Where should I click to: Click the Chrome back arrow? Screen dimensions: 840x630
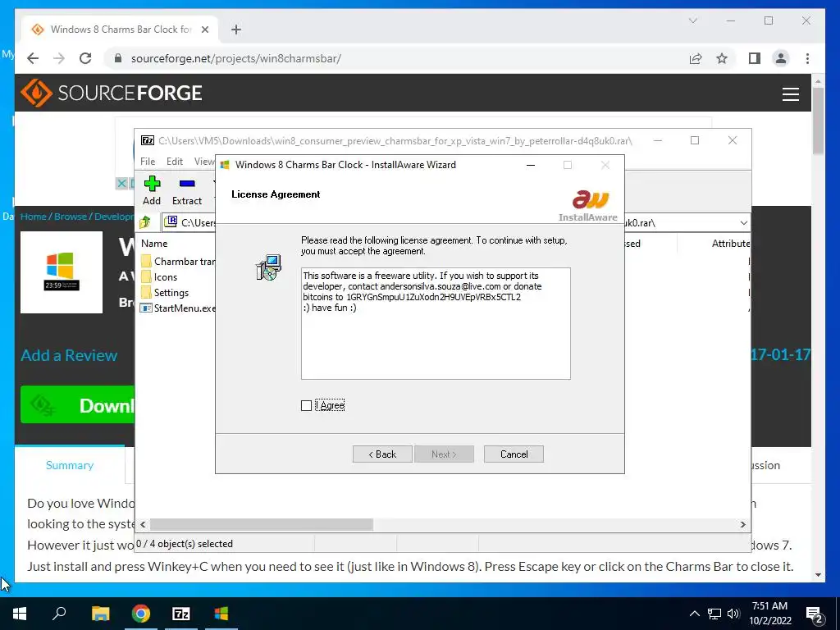point(33,58)
